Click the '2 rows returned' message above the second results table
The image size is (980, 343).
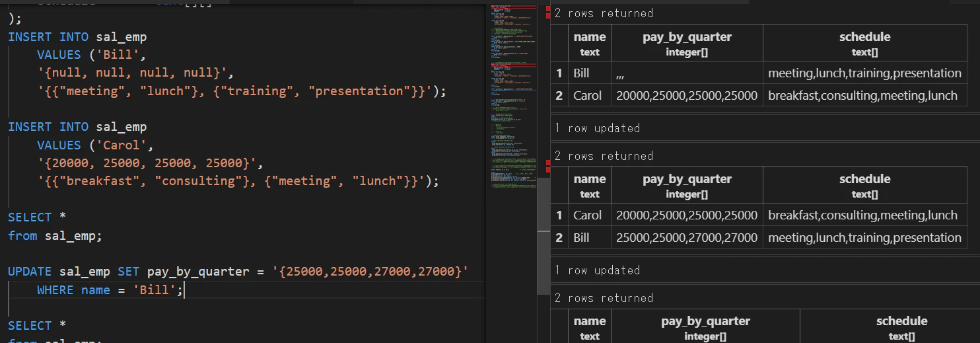coord(604,155)
